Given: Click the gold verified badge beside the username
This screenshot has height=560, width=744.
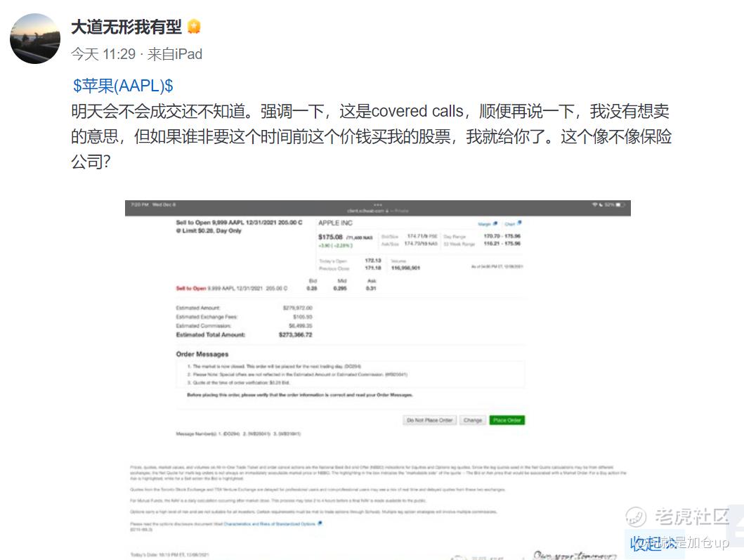Looking at the screenshot, I should click(194, 27).
